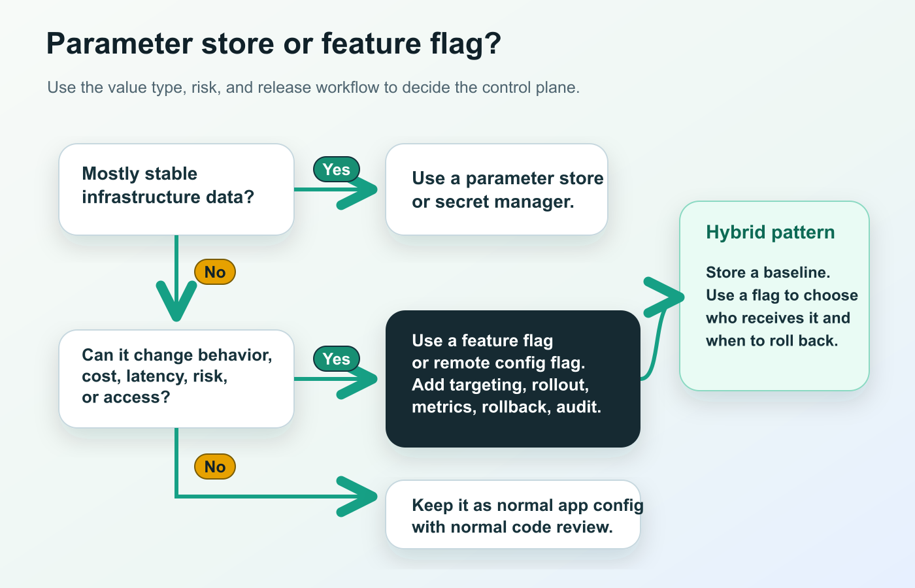Screen dimensions: 915x588
Task: Click the Yes badge beside infrastructure data question
Action: 337,170
